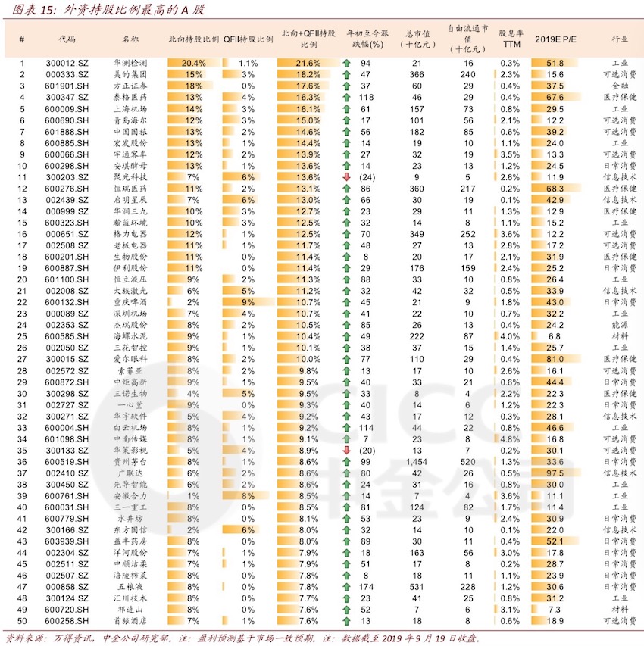Click the stock name 启明星辰
The width and height of the screenshot is (644, 646).
click(130, 200)
